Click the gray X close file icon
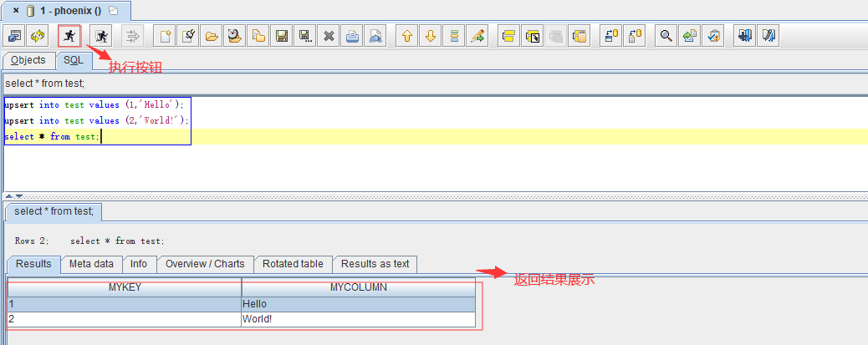 tap(329, 37)
